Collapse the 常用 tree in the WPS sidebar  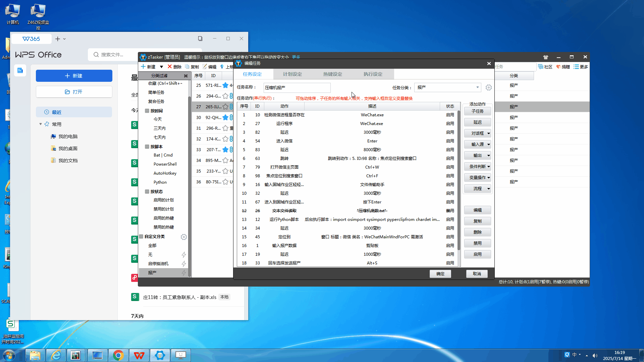click(x=41, y=124)
